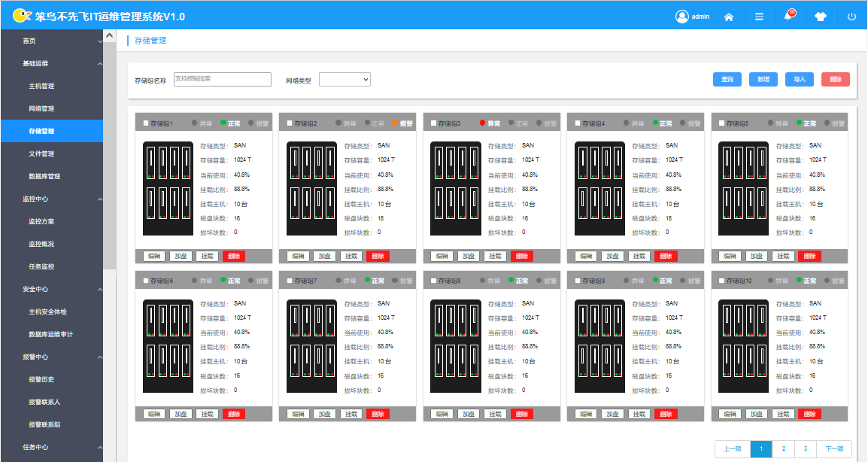This screenshot has height=462, width=868.
Task: Focus the 存储组名称 search field
Action: coord(223,79)
